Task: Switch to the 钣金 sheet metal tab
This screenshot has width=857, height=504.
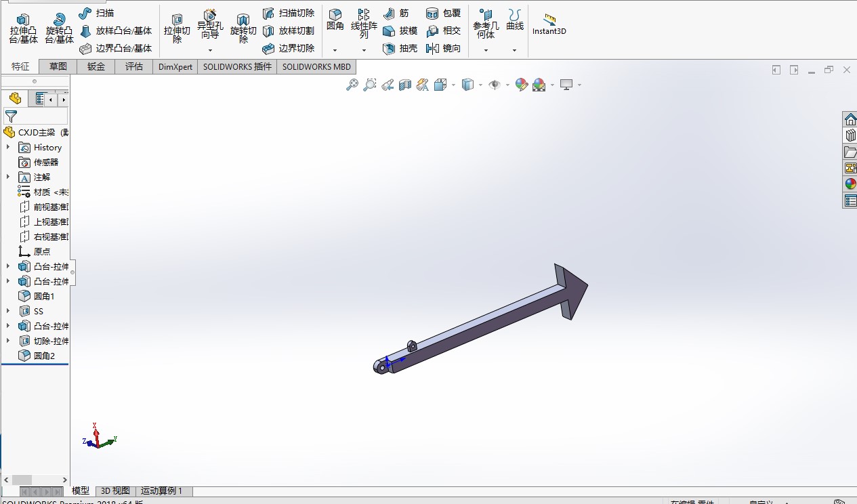Action: 96,66
